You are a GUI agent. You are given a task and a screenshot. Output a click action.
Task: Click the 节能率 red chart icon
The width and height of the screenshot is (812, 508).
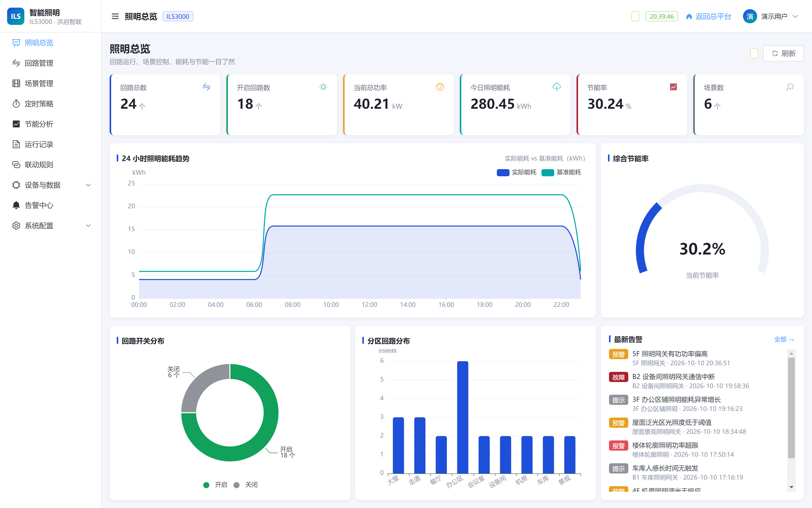[673, 87]
